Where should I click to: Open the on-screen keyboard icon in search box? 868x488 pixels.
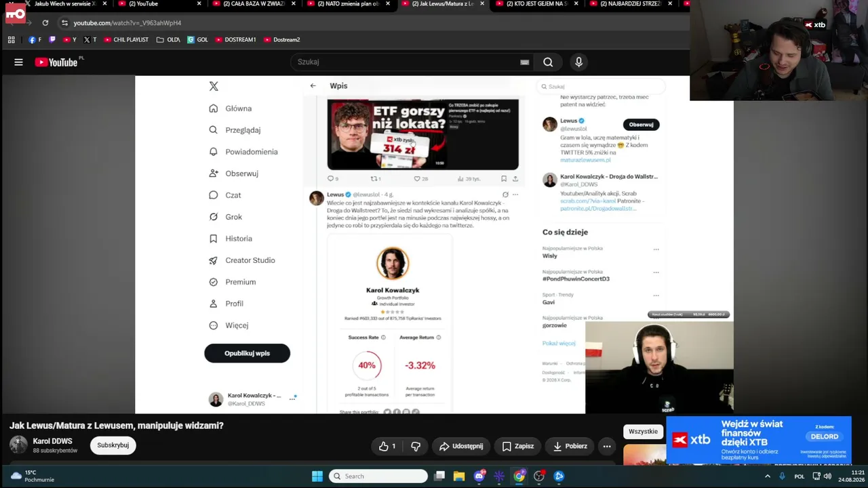point(524,62)
